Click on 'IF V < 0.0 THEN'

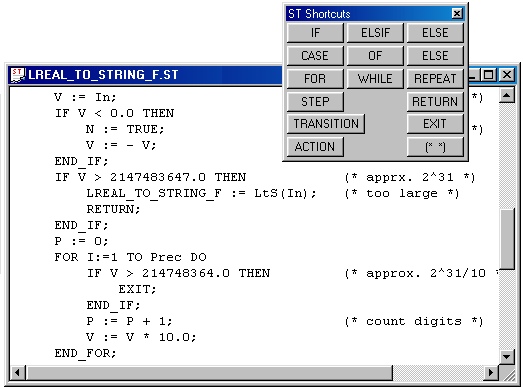114,113
